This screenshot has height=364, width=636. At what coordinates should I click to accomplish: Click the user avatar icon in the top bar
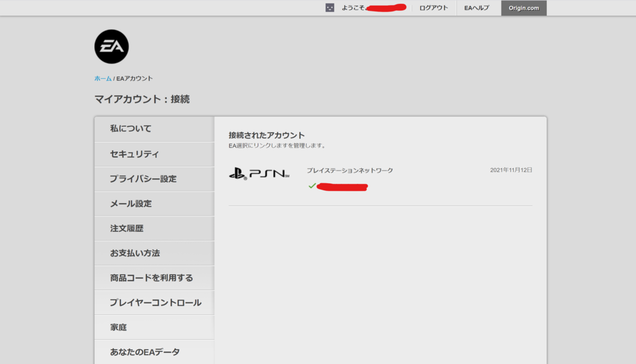[x=330, y=8]
